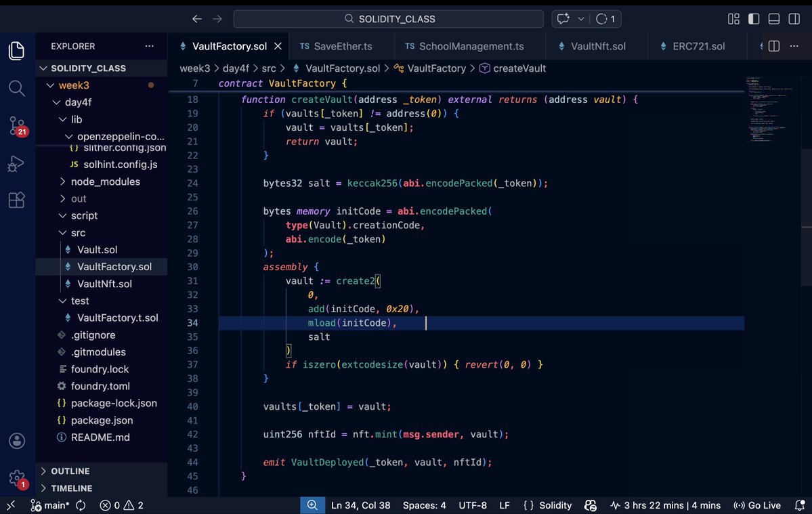Viewport: 812px width, 514px height.
Task: Click the SOLIDITY_CLASS command center search box
Action: 389,19
